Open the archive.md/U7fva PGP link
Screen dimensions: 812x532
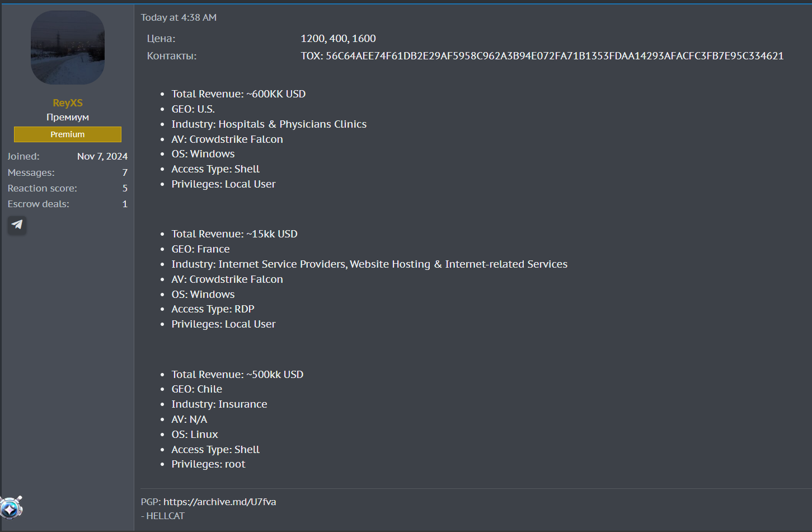[x=220, y=502]
